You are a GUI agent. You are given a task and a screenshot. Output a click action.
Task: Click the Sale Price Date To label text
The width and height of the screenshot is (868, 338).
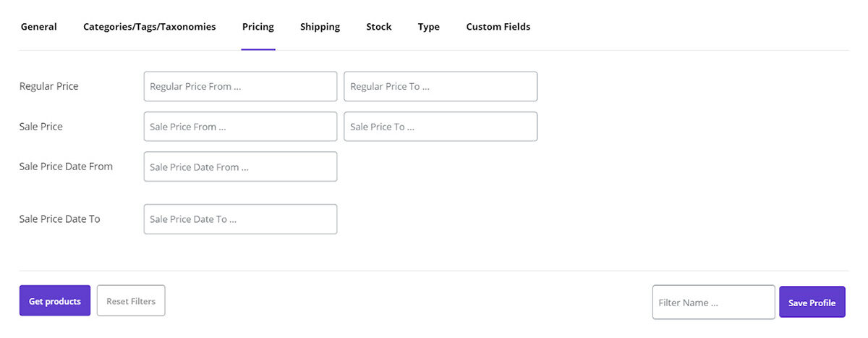tap(59, 219)
